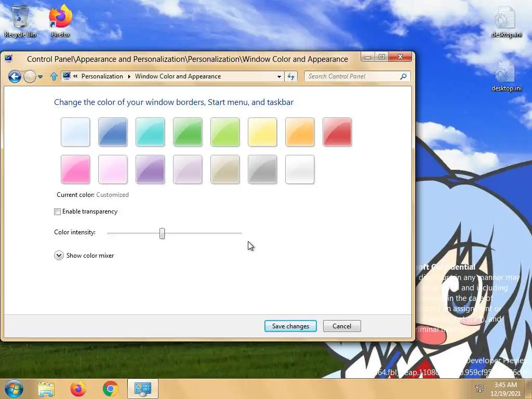Select the gray Chocolate/Slate swatch
This screenshot has width=532, height=399.
(x=262, y=169)
